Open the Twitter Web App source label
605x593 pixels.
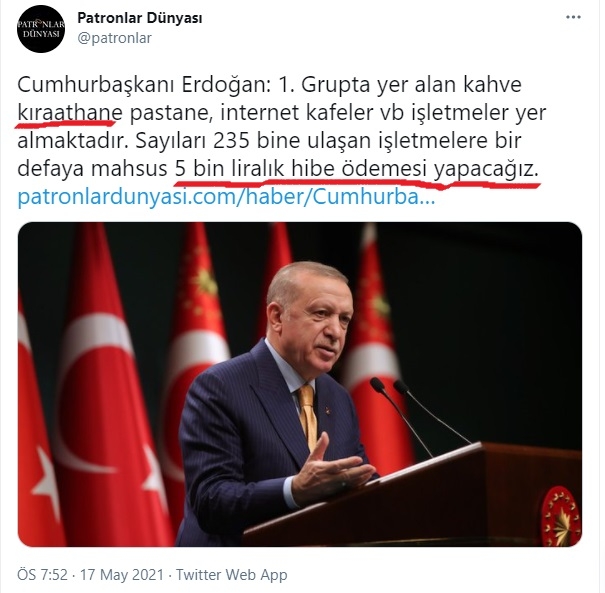tap(232, 575)
